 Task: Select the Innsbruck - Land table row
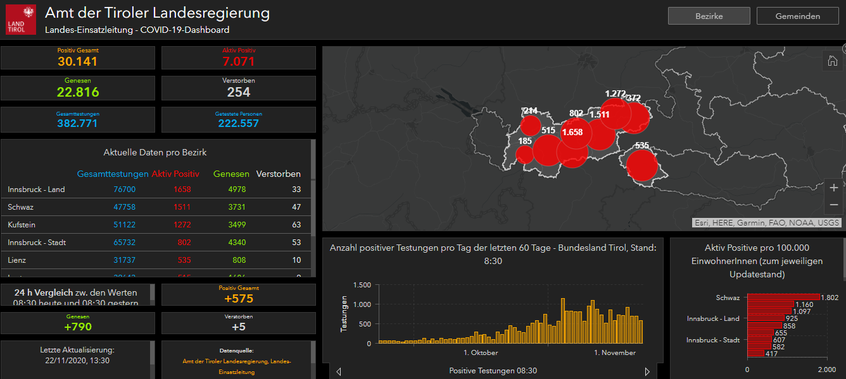click(x=155, y=190)
